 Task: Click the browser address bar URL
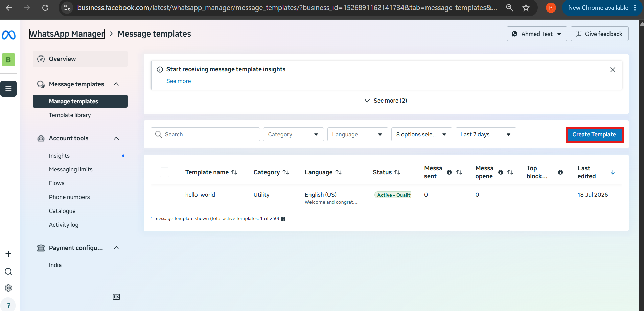pyautogui.click(x=287, y=8)
